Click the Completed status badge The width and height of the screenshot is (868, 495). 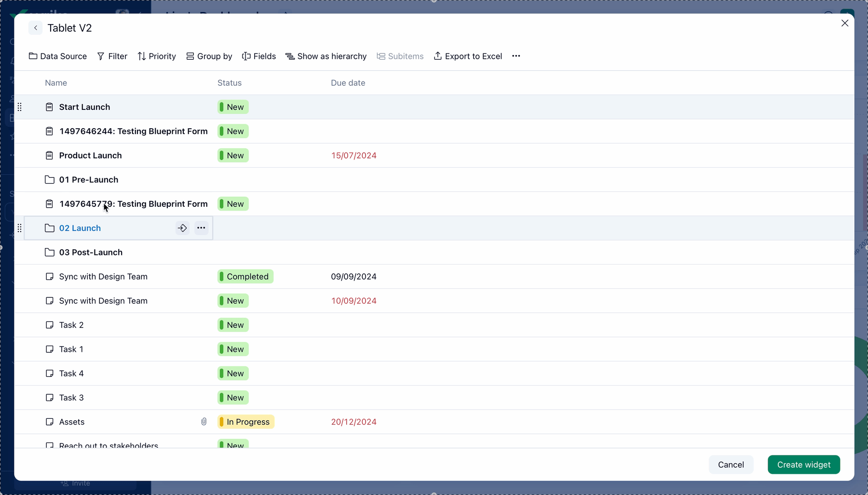(245, 276)
